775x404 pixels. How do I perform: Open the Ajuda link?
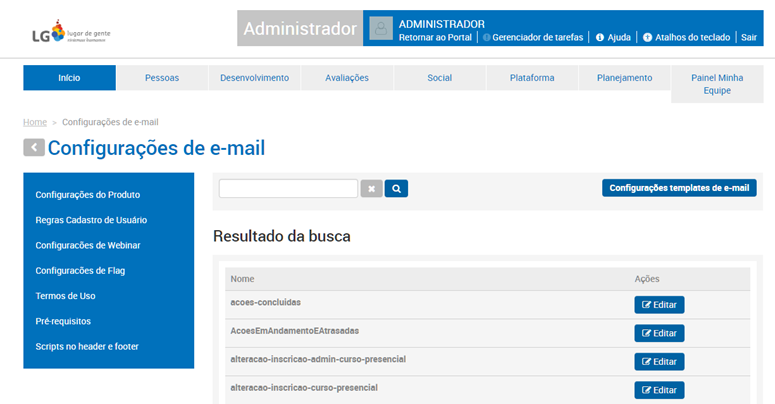coord(619,38)
